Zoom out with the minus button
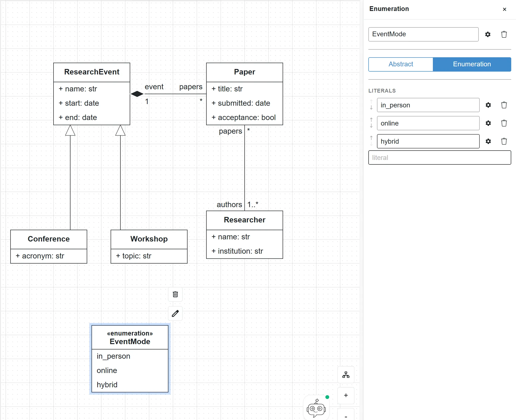 pyautogui.click(x=346, y=415)
